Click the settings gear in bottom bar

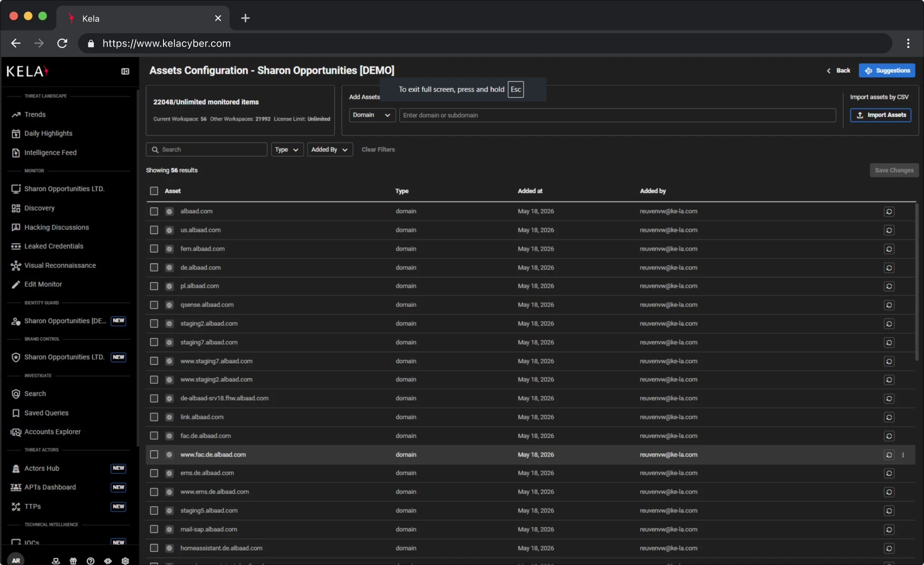(125, 561)
